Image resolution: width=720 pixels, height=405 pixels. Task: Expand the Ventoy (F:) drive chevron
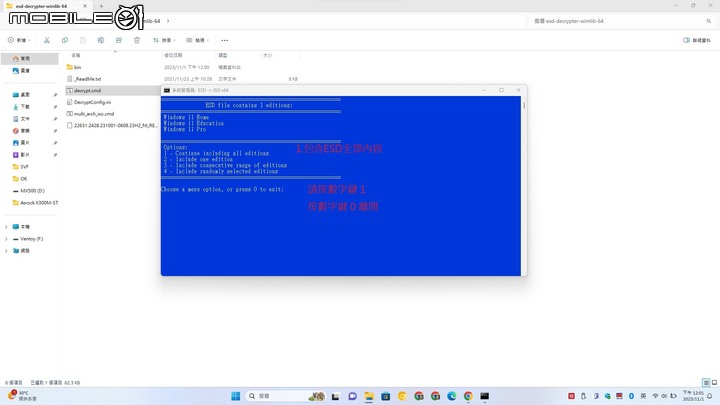[x=6, y=239]
